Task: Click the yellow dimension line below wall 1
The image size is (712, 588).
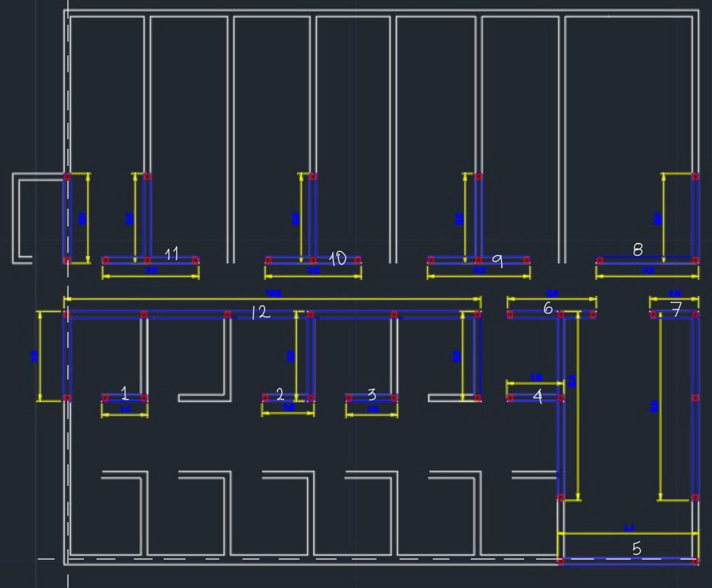Action: [125, 414]
